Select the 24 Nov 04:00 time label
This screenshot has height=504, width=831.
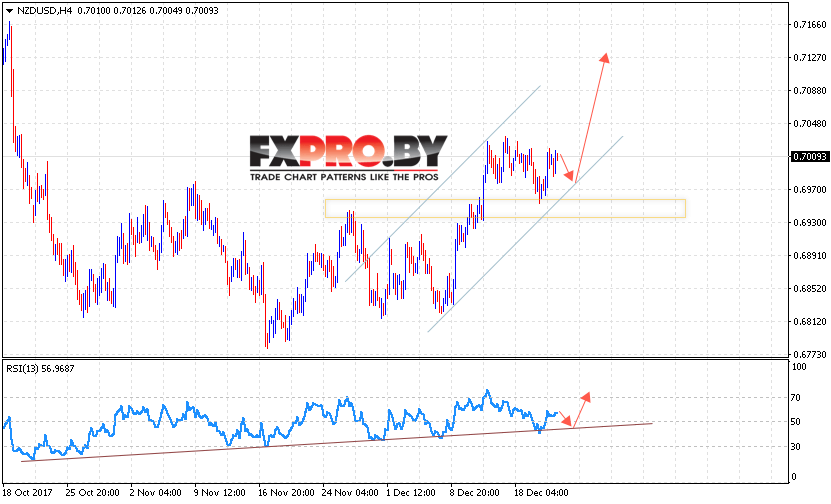pyautogui.click(x=350, y=492)
